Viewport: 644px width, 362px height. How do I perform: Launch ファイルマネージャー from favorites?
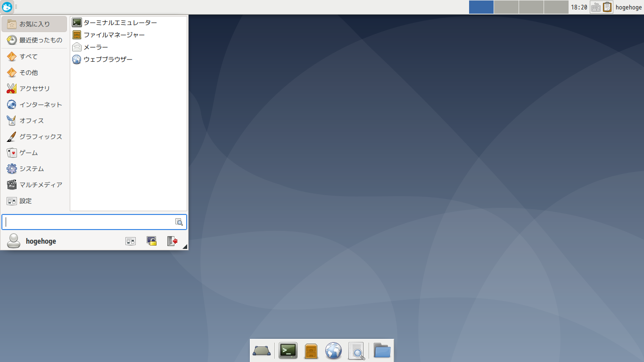[128, 35]
